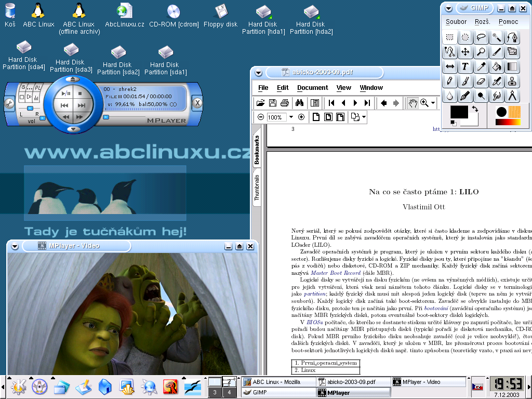
Task: Open the Soubor menu in GIMP
Action: tap(456, 22)
